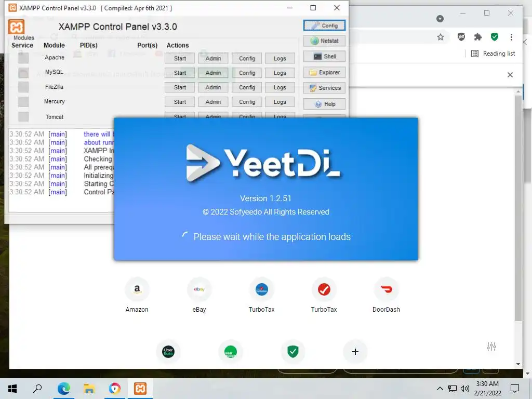This screenshot has height=399, width=532.
Task: Open network status tray icon
Action: [x=453, y=389]
